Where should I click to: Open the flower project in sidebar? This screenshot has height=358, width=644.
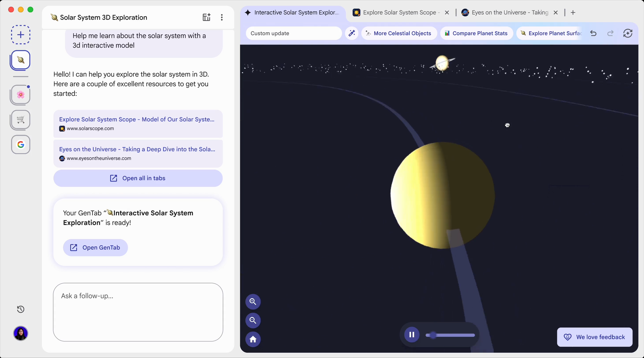pos(20,95)
